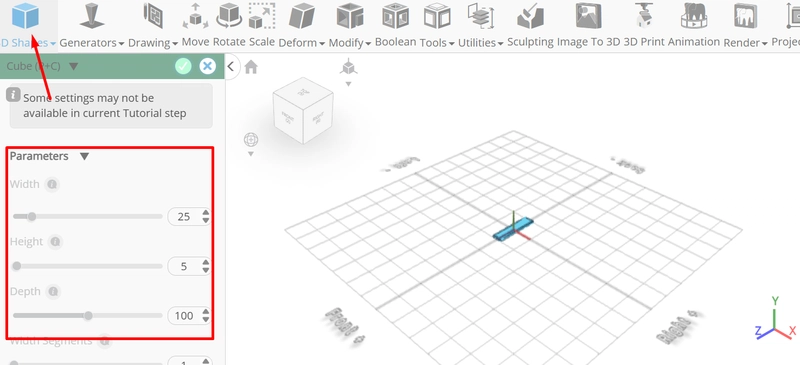Open the Utilities dropdown menu
The height and width of the screenshot is (365, 800).
click(501, 44)
